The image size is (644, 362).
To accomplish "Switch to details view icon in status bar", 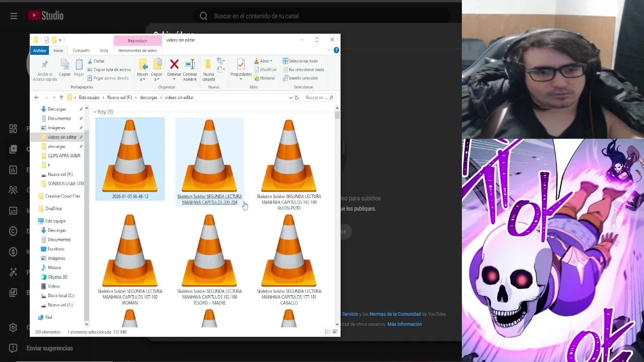I will (x=328, y=332).
